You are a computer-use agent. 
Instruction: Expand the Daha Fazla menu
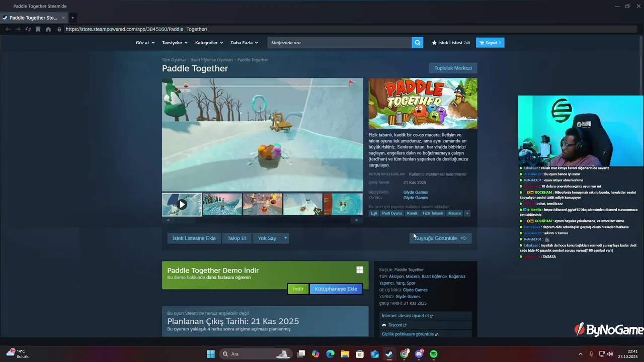click(x=244, y=43)
